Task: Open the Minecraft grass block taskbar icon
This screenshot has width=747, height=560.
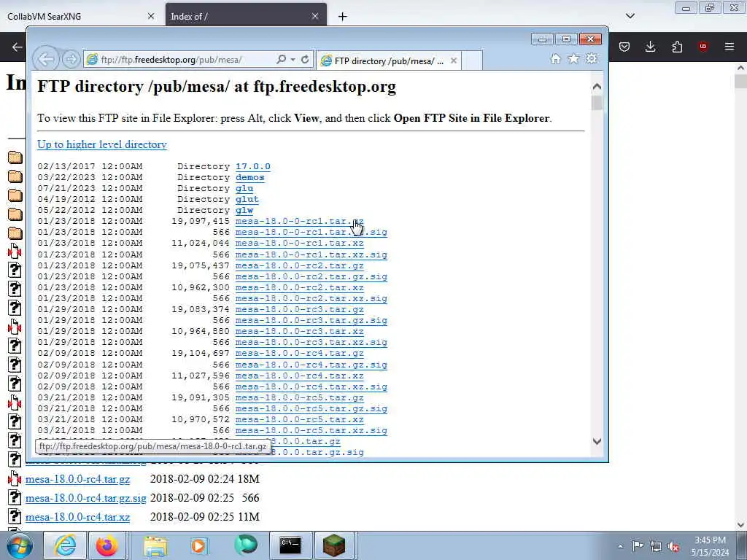Action: [x=334, y=545]
